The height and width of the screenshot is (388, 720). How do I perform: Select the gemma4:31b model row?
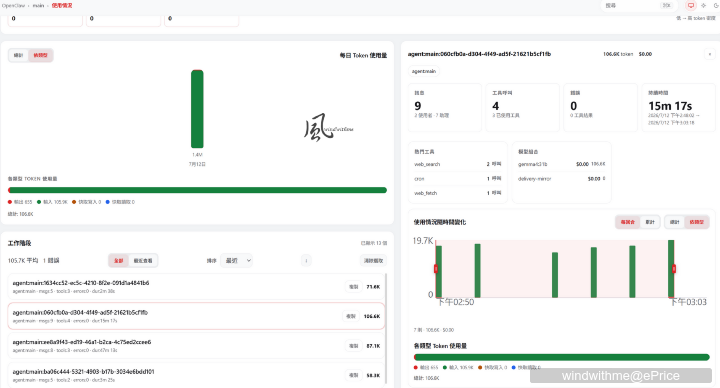tap(562, 164)
